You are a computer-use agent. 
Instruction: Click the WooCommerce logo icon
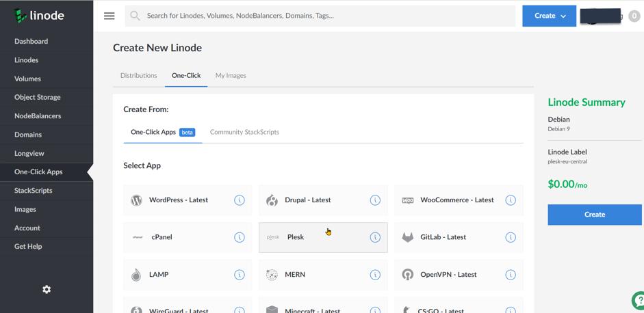coord(407,200)
